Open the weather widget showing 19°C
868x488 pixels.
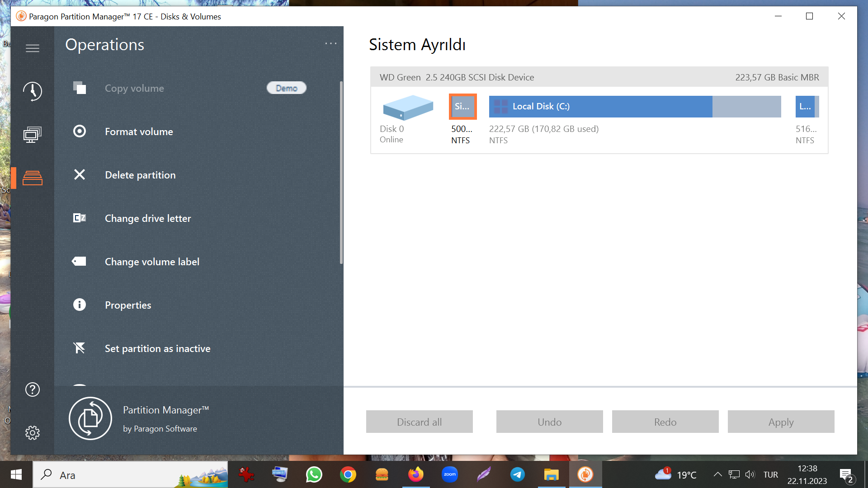[676, 474]
